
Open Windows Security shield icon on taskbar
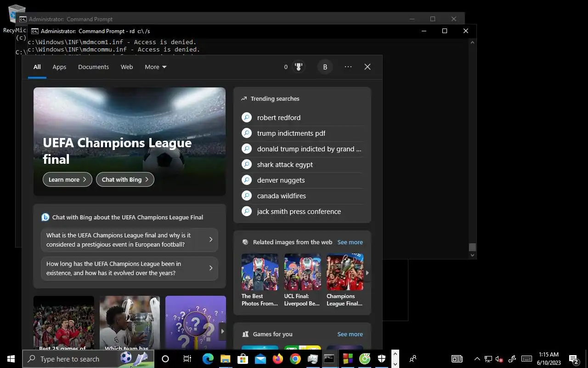[382, 359]
